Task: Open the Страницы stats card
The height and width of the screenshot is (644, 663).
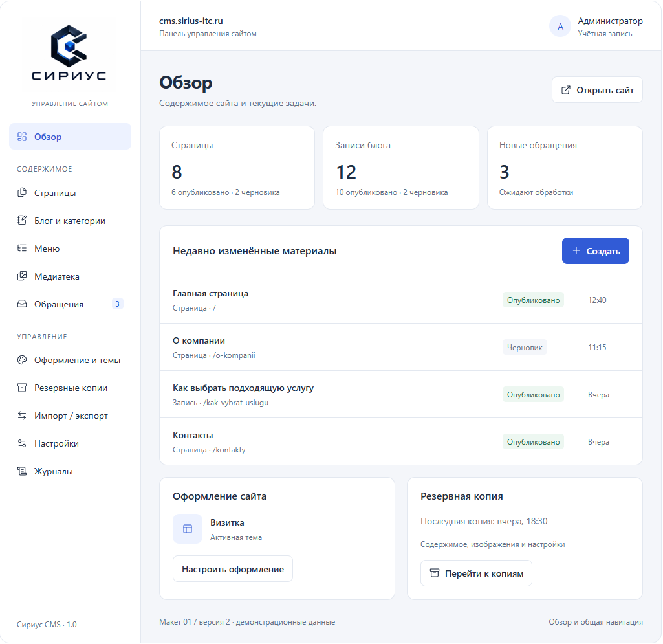Action: tap(237, 168)
